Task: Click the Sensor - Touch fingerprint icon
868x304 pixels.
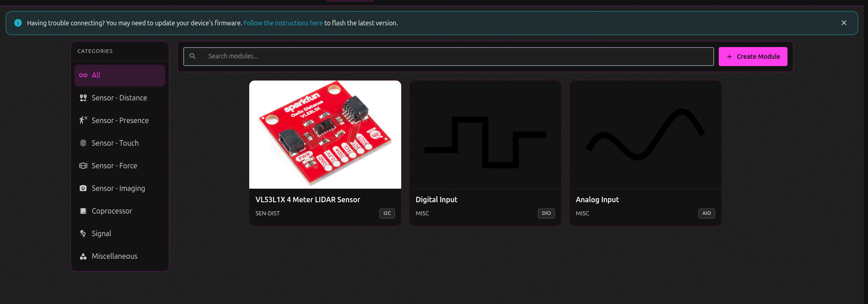Action: pos(83,143)
